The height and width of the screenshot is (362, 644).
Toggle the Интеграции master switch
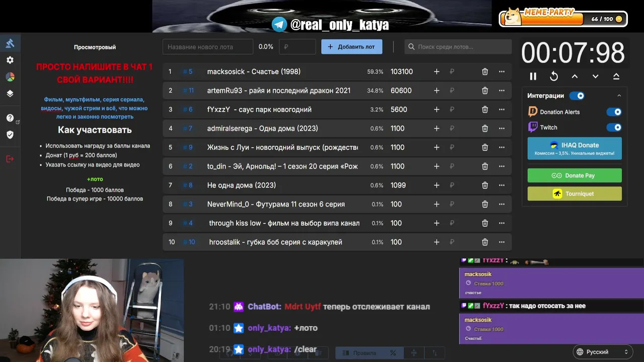(x=577, y=96)
